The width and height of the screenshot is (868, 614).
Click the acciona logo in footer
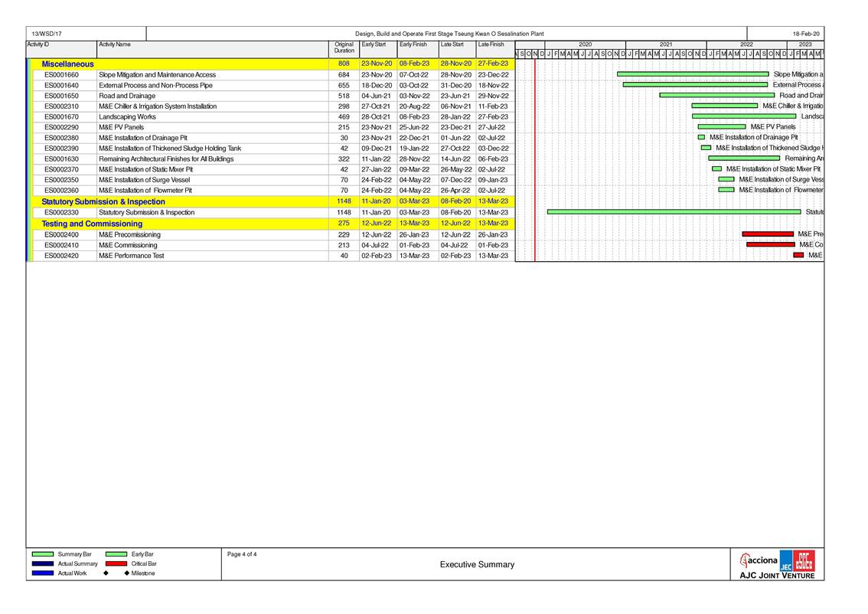click(x=759, y=560)
